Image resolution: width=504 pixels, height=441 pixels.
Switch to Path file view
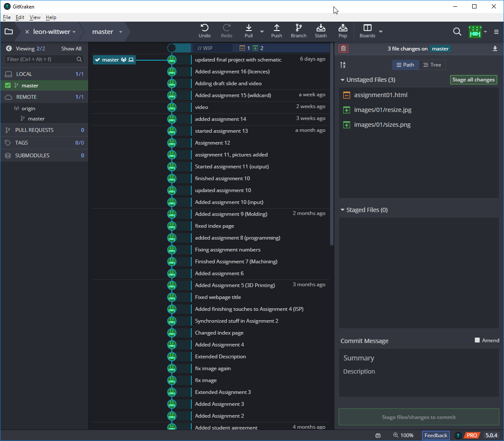coord(405,65)
